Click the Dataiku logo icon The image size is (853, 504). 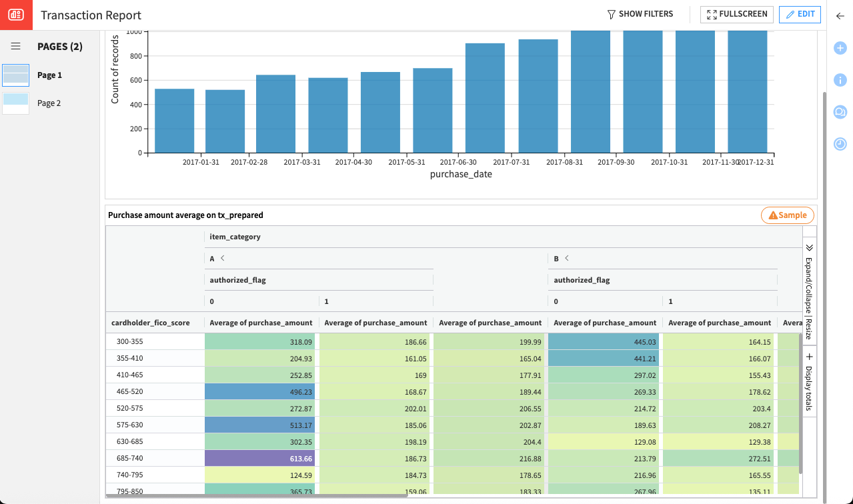click(x=15, y=15)
